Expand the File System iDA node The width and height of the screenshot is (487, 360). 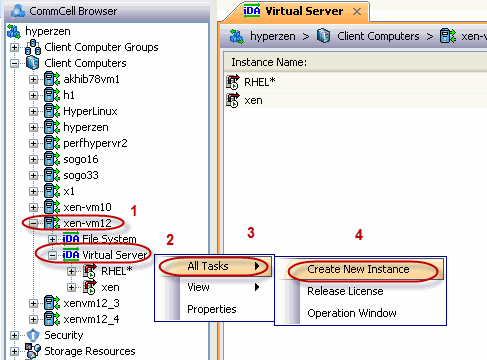click(52, 239)
